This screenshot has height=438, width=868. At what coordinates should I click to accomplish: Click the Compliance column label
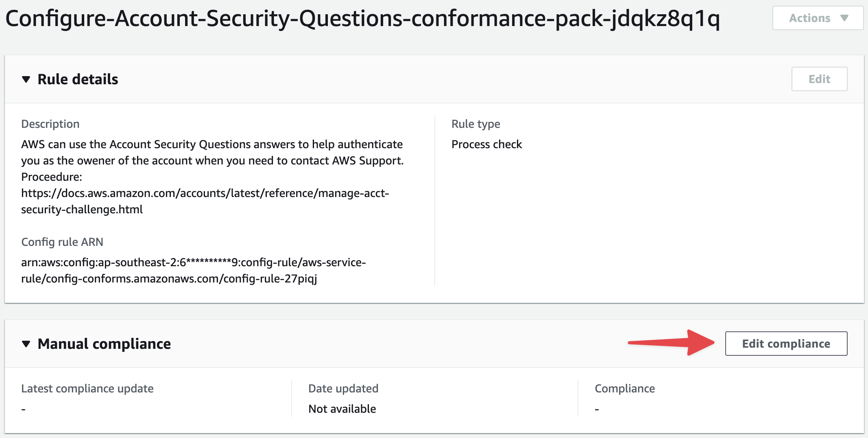click(625, 389)
